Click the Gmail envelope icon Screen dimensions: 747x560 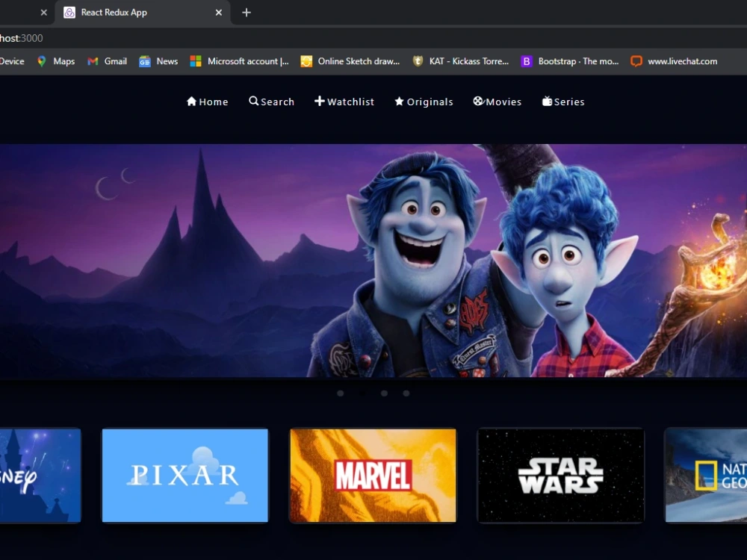click(93, 61)
